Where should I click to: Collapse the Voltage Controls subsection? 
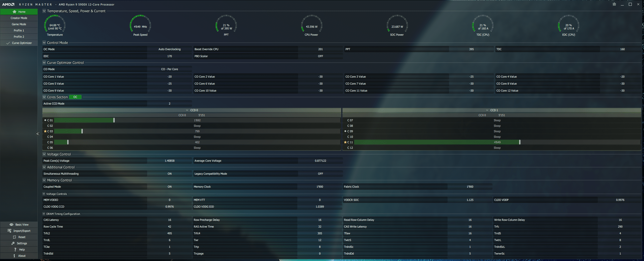pos(44,194)
